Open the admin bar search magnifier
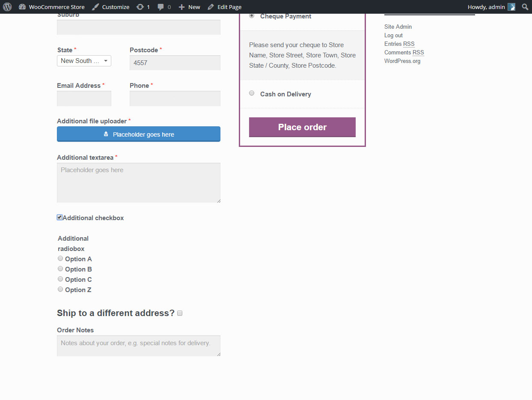Screen dimensions: 532x400 525,7
